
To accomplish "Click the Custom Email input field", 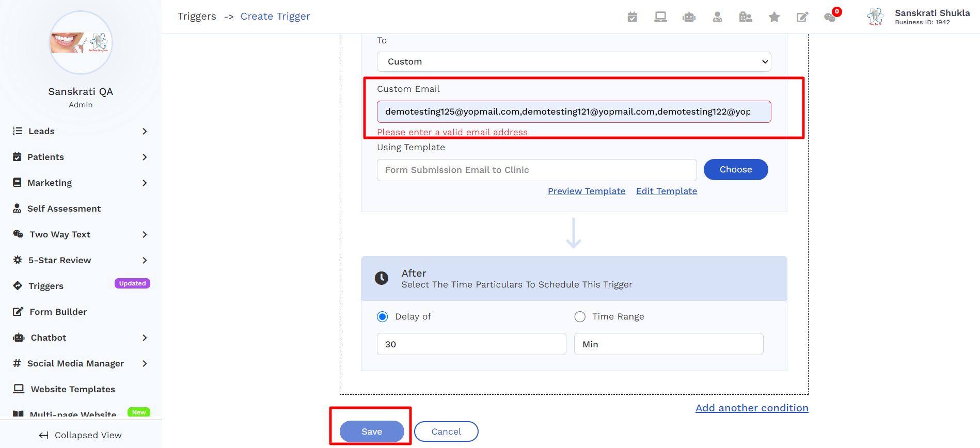I will tap(574, 111).
